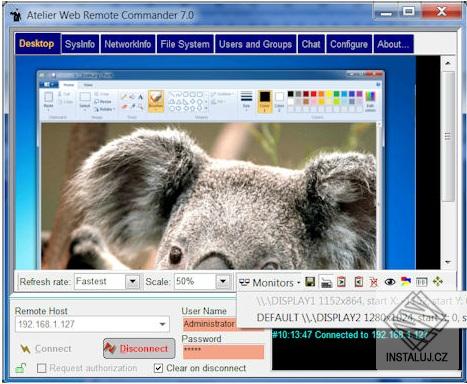Click the Password field
Image resolution: width=467 pixels, height=384 pixels.
tap(223, 352)
